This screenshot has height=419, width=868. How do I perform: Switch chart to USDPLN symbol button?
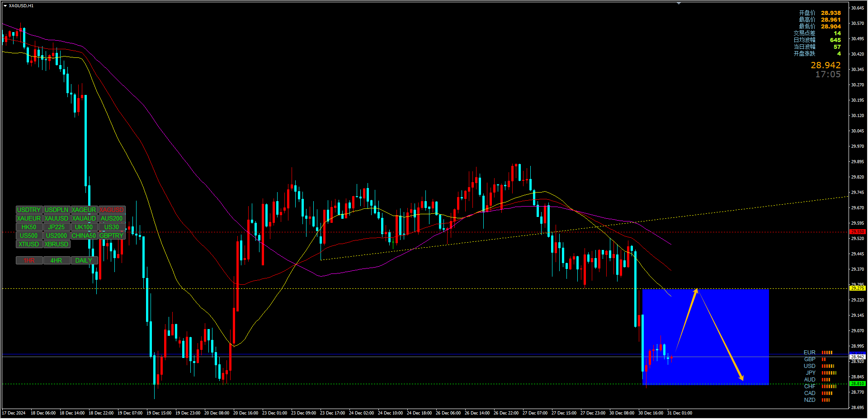(x=57, y=210)
